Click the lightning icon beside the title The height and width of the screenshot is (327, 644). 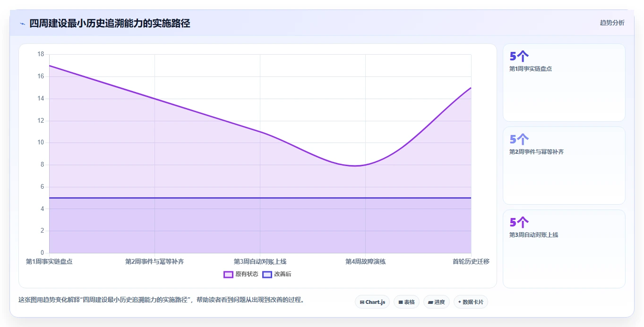tap(22, 23)
